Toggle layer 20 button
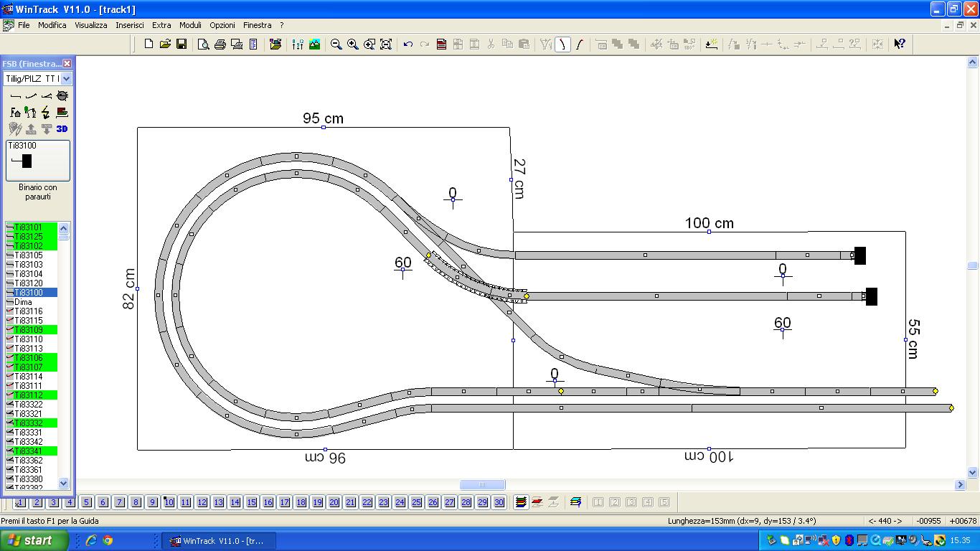The height and width of the screenshot is (551, 980). click(x=334, y=502)
